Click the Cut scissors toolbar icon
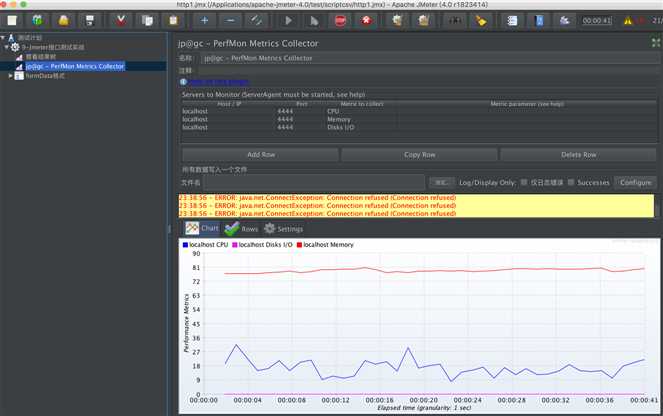663x416 pixels. (121, 20)
